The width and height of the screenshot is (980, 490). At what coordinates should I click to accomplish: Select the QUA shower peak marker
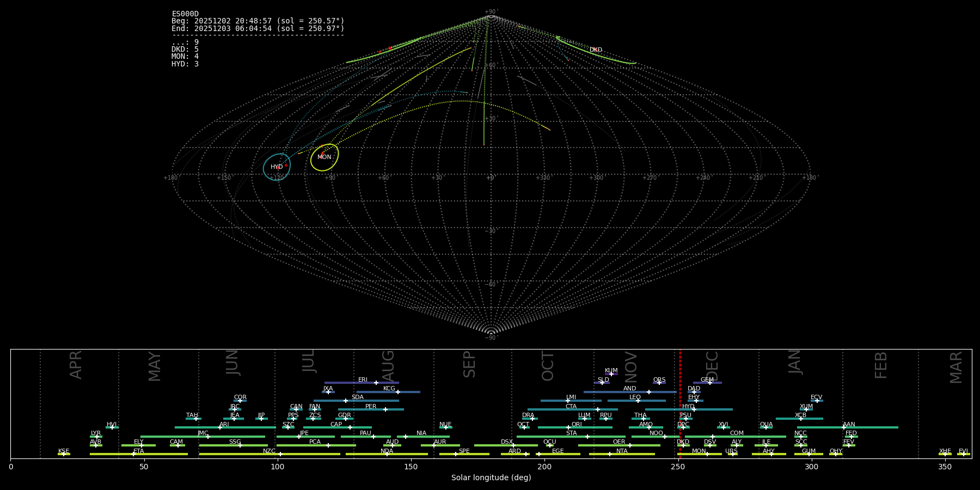click(x=765, y=427)
